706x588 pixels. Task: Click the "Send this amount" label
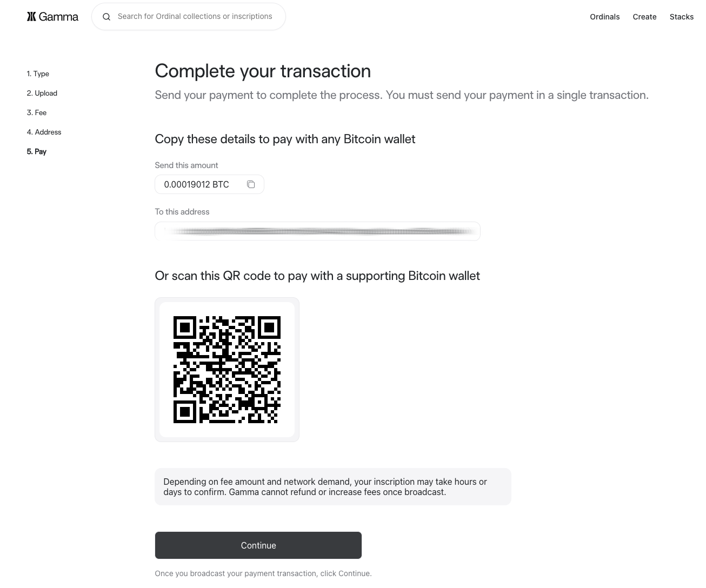(187, 165)
